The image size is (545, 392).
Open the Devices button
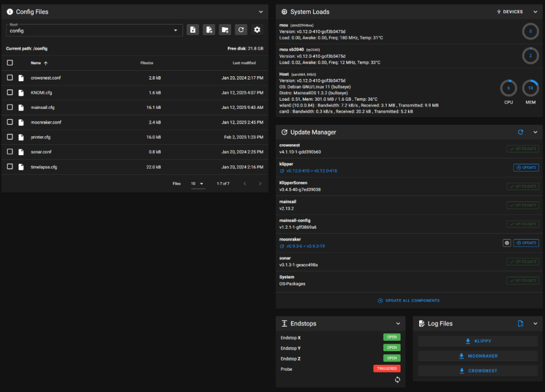pyautogui.click(x=510, y=12)
